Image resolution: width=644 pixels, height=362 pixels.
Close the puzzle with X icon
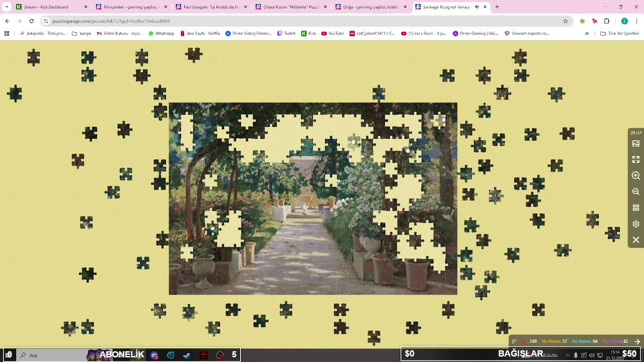tap(636, 240)
